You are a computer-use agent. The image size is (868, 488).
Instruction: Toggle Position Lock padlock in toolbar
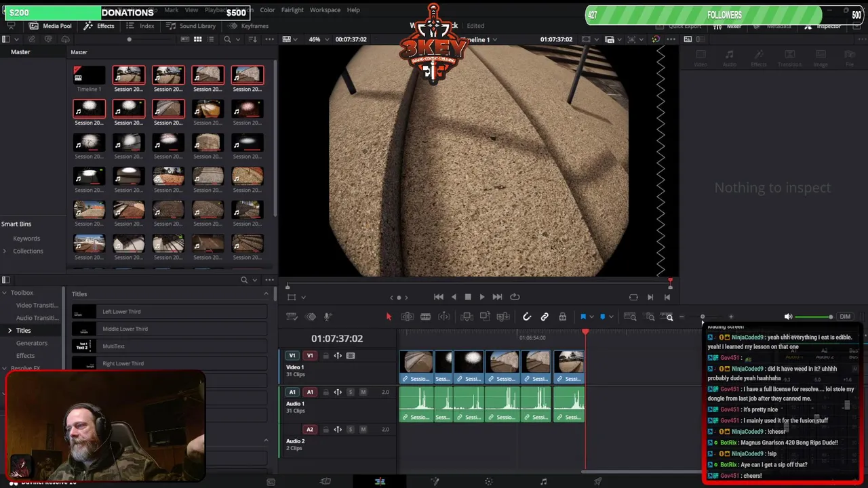(x=562, y=317)
